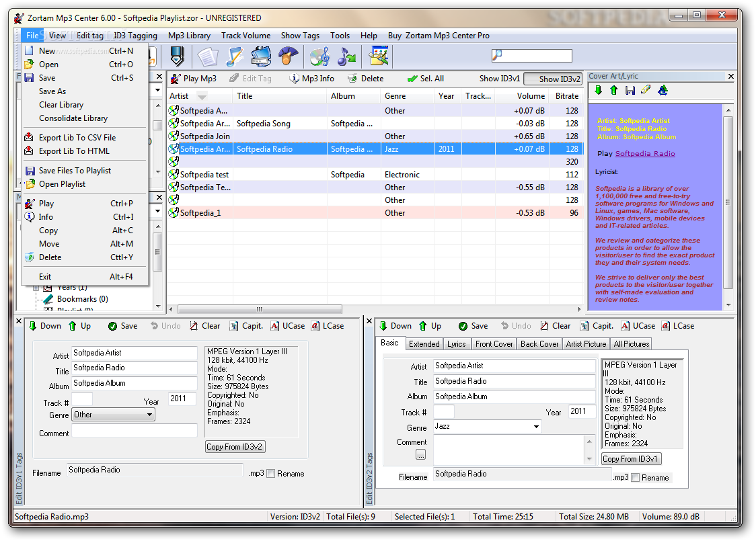Click the ellipsis button under Comment
The image size is (756, 541).
pos(421,455)
